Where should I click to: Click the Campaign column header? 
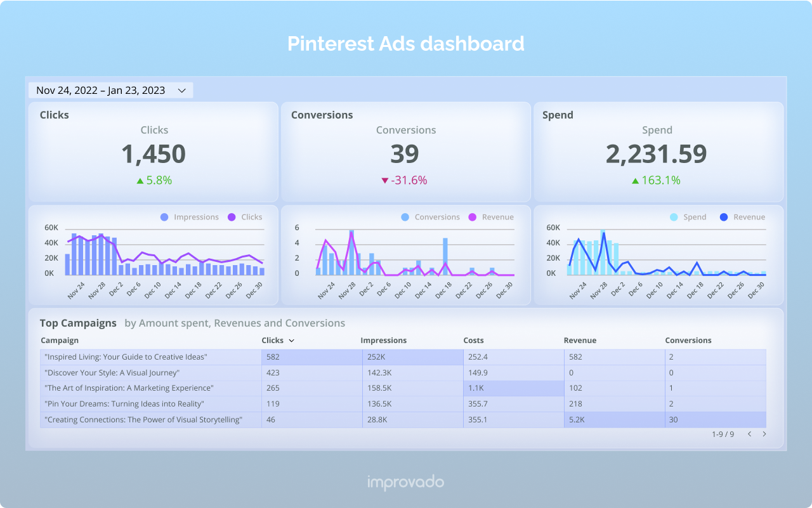click(x=60, y=341)
